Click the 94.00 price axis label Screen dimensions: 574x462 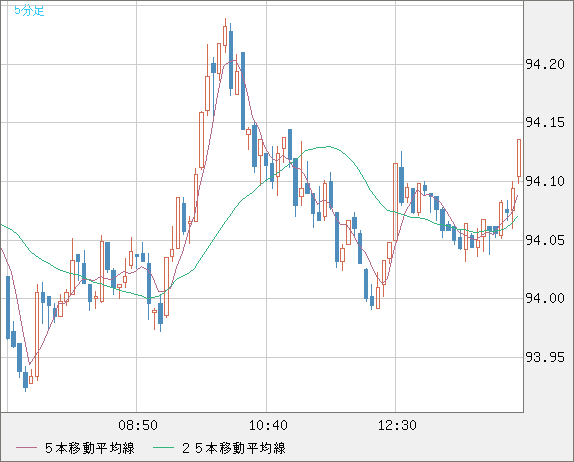pyautogui.click(x=545, y=298)
